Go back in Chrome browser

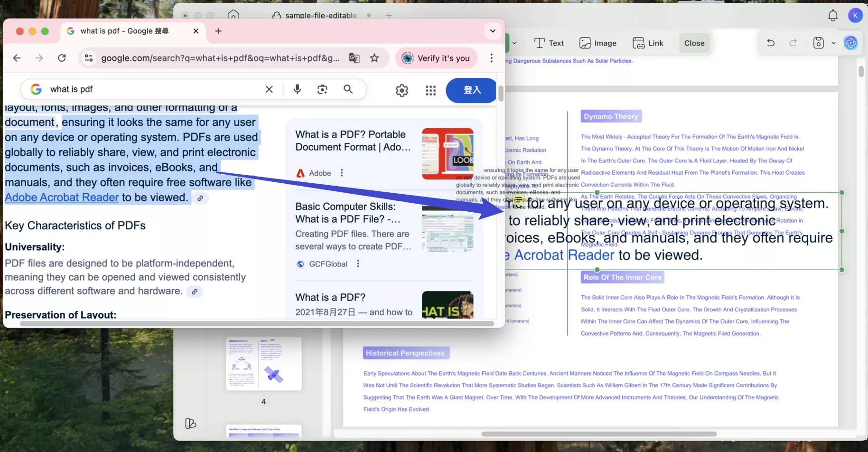pyautogui.click(x=17, y=58)
